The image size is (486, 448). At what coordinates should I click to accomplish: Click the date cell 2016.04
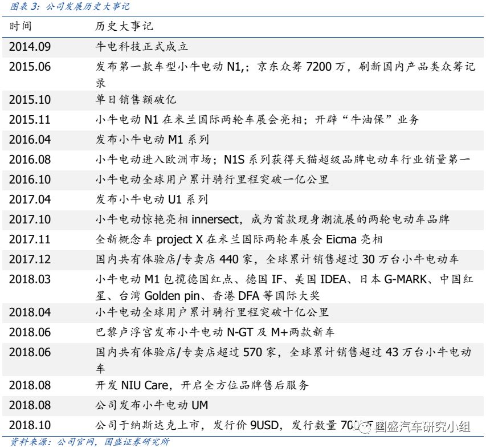click(30, 140)
